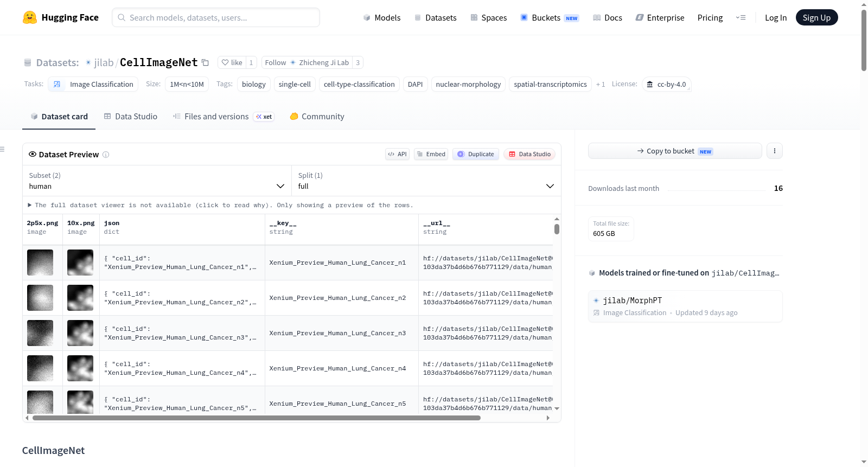This screenshot has width=868, height=467.
Task: Select the spatial-transcriptomics tag
Action: click(x=550, y=84)
